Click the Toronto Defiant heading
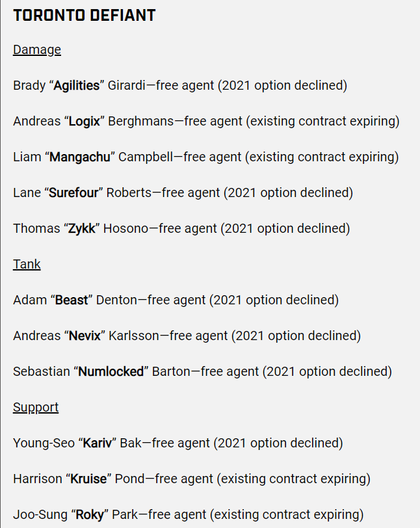420x528 pixels. (x=85, y=16)
